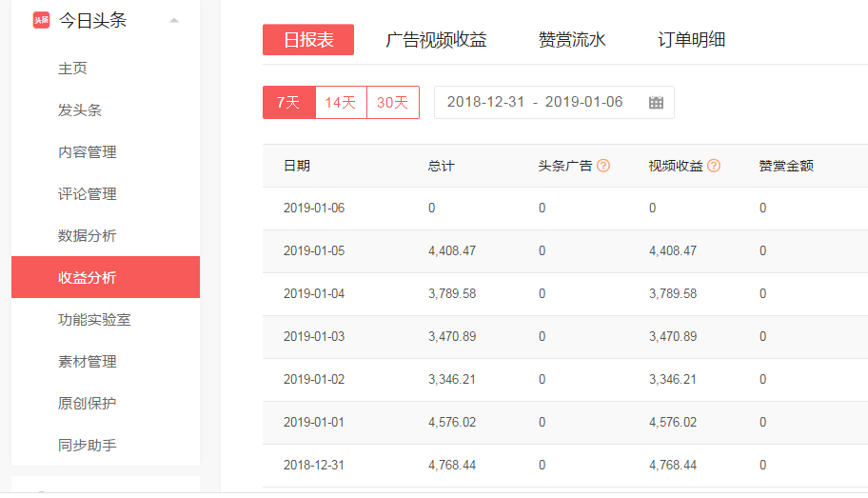Select 数据分析 in the sidebar

(87, 235)
